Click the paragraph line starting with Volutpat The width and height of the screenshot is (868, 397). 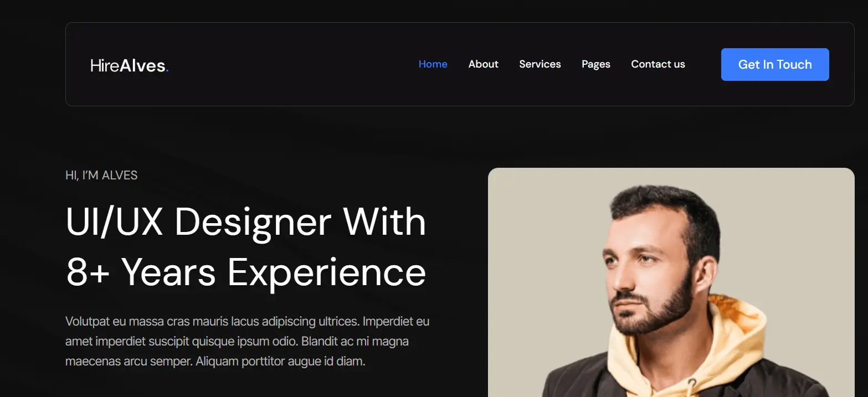248,322
